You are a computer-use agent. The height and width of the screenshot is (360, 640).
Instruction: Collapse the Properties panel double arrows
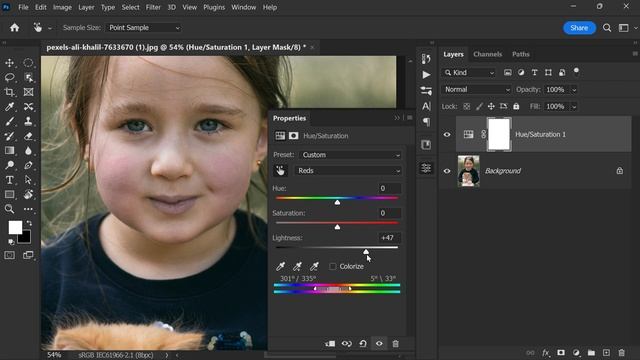pyautogui.click(x=397, y=118)
